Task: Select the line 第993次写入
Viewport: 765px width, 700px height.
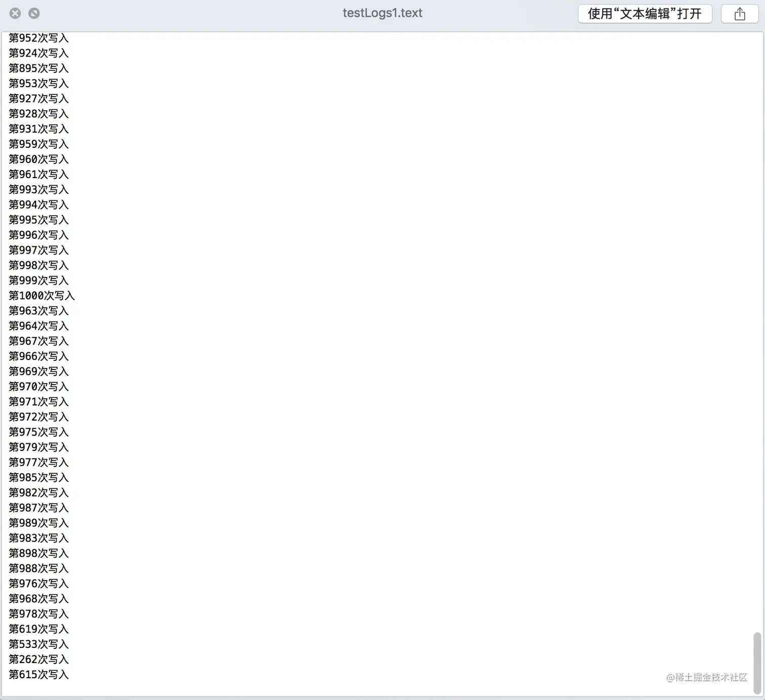Action: point(38,190)
